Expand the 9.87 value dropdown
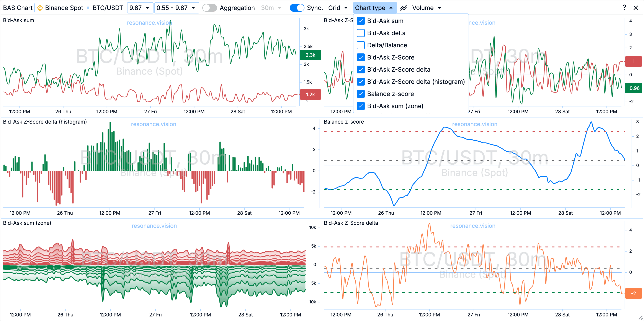Viewport: 644px width, 321px height. [139, 8]
